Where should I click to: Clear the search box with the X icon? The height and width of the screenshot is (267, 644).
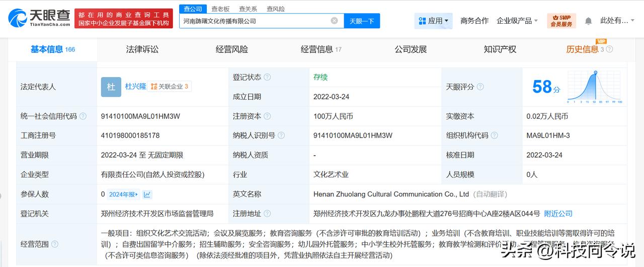pyautogui.click(x=334, y=21)
